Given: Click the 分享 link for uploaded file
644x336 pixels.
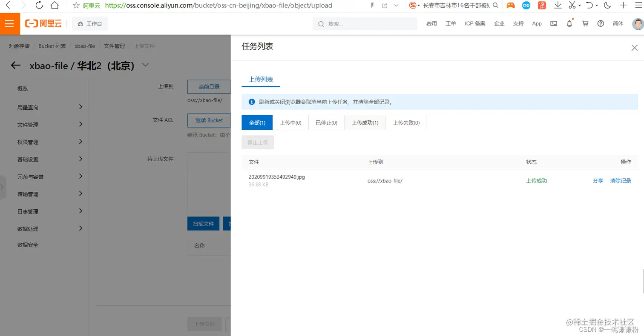Looking at the screenshot, I should coord(598,181).
